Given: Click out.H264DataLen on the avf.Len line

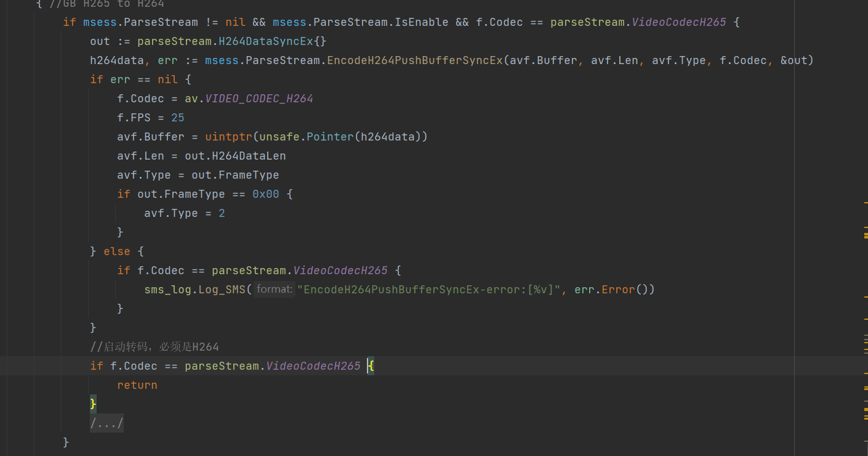Looking at the screenshot, I should click(235, 156).
